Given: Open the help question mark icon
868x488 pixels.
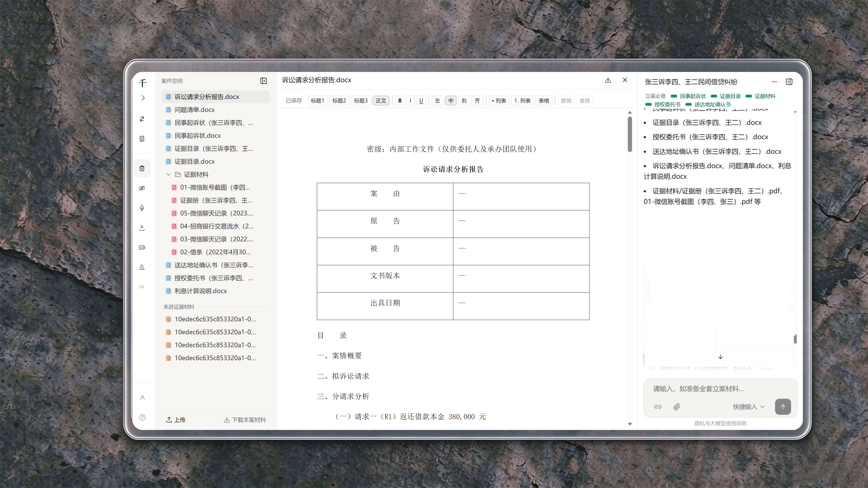Looking at the screenshot, I should pos(142,417).
